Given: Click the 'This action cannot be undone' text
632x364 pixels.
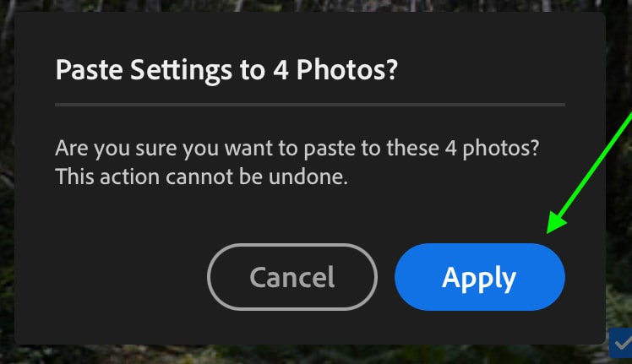Looking at the screenshot, I should [x=202, y=177].
